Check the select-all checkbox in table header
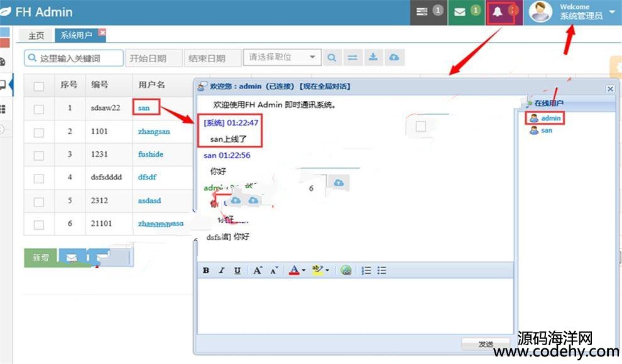Screen dimensions: 622x364 39,86
